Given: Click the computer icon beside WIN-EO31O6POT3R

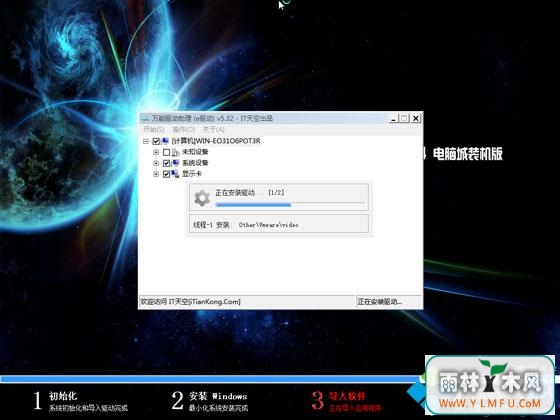Looking at the screenshot, I should click(x=165, y=141).
